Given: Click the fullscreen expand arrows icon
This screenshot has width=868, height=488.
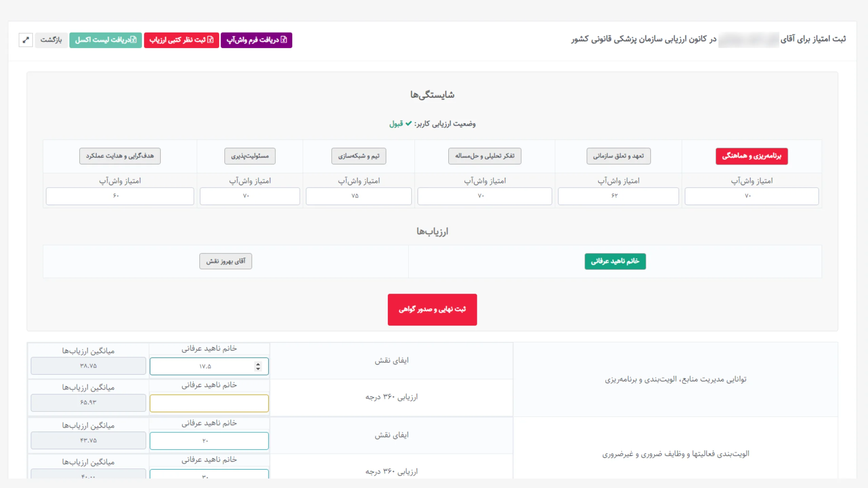Looking at the screenshot, I should click(x=26, y=40).
